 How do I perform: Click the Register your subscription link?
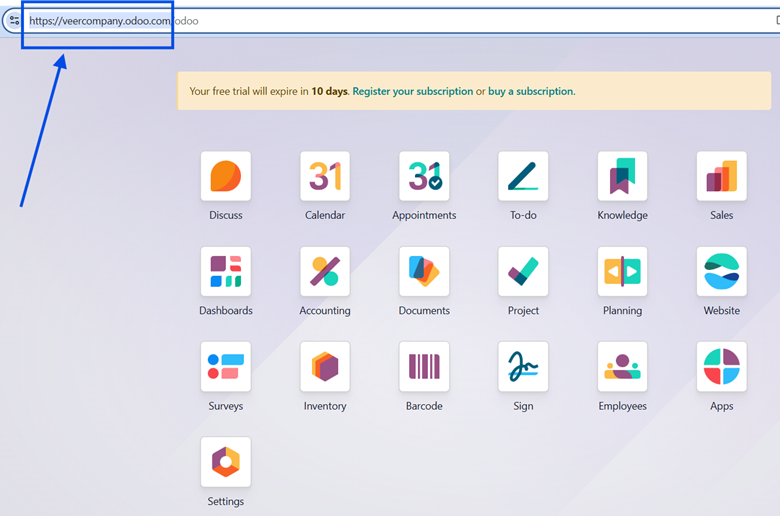click(412, 91)
